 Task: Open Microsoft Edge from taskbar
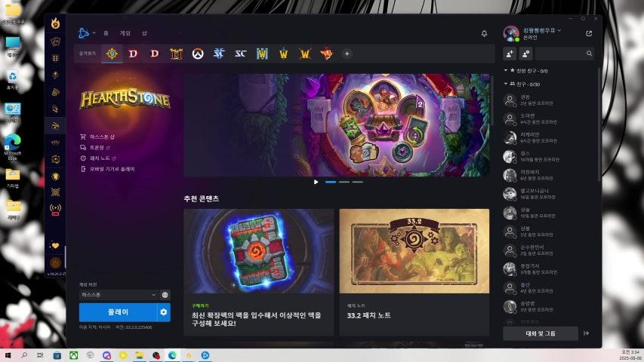172,355
